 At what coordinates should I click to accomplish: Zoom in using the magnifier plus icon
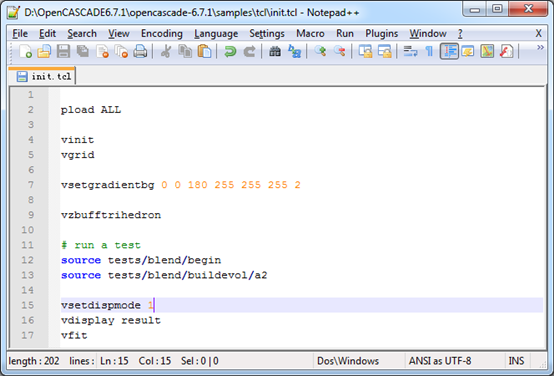coord(320,51)
